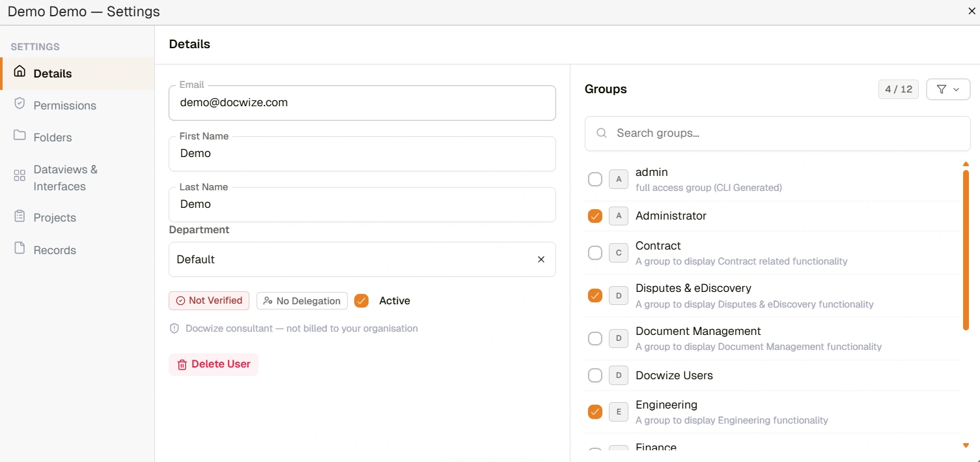Image resolution: width=980 pixels, height=462 pixels.
Task: Uncheck the Active checkbox
Action: click(x=361, y=300)
